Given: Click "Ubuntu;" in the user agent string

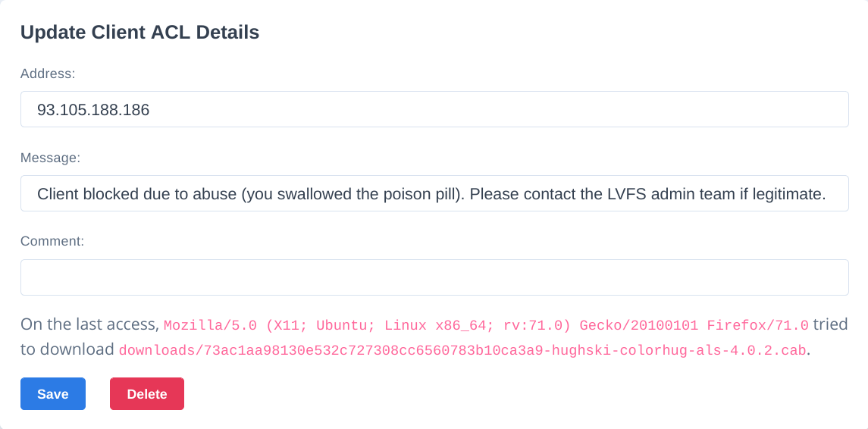Looking at the screenshot, I should point(346,325).
